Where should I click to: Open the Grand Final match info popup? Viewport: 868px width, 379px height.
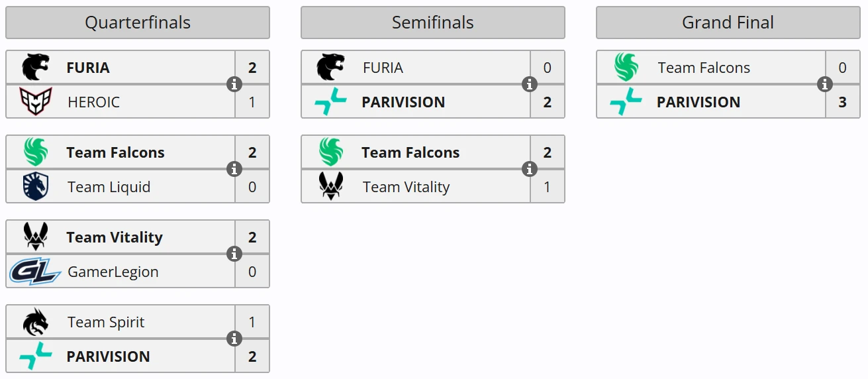824,84
